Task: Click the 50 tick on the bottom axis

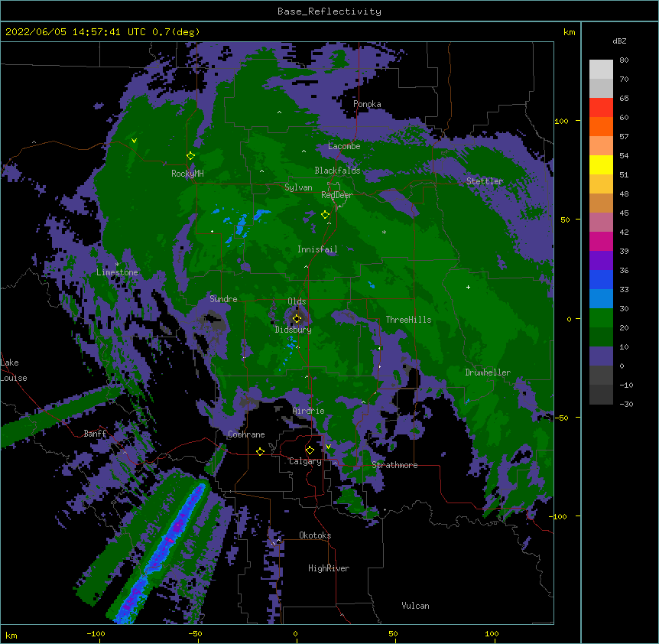Action: (393, 633)
